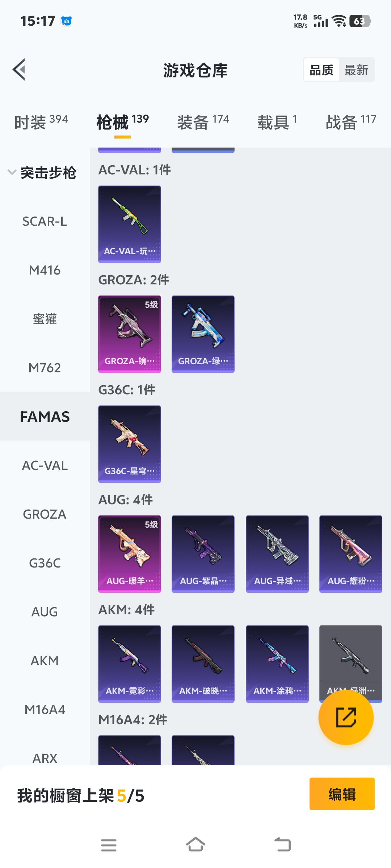Open the GROZA-镜 level 5 skin
Screen dimensions: 391x868
pos(130,334)
